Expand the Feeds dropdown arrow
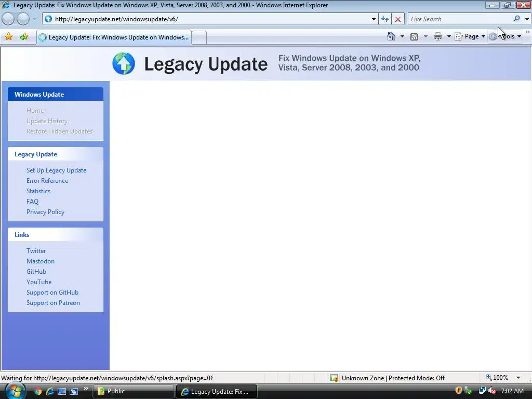 425,36
